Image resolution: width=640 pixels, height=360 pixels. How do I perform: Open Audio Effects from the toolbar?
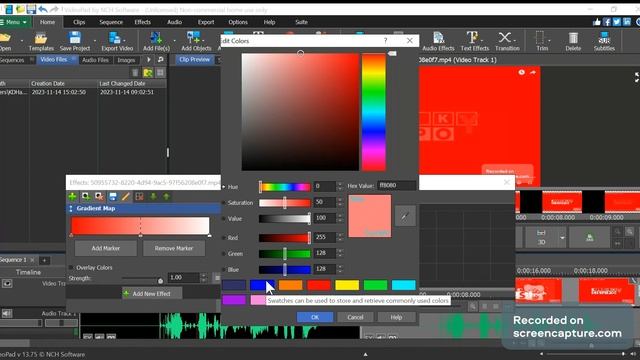438,42
